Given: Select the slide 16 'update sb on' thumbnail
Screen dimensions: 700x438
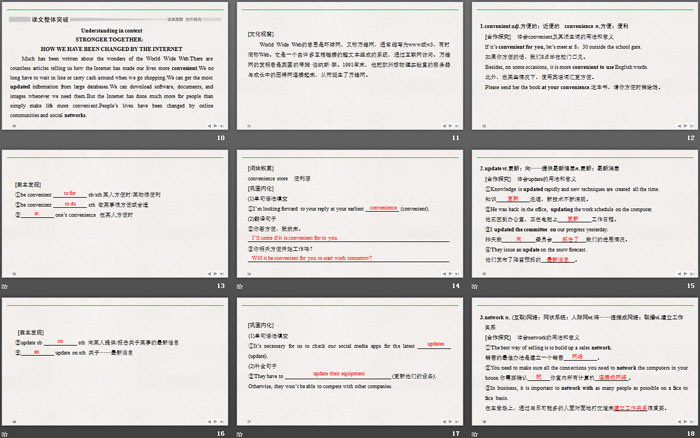Looking at the screenshot, I should click(116, 360).
